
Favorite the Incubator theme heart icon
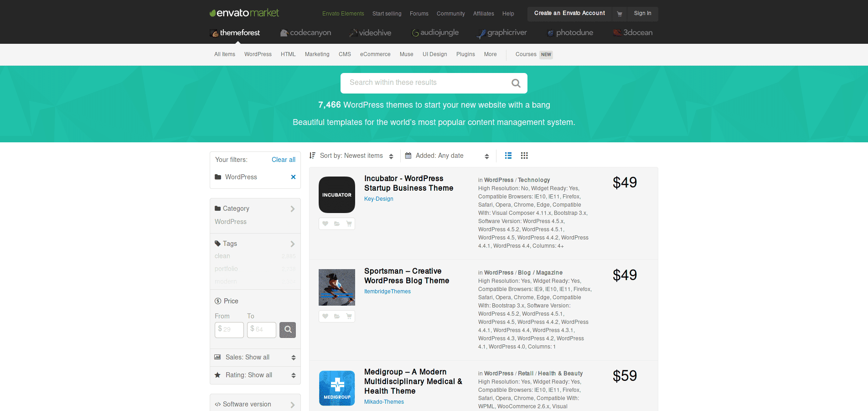(x=325, y=224)
